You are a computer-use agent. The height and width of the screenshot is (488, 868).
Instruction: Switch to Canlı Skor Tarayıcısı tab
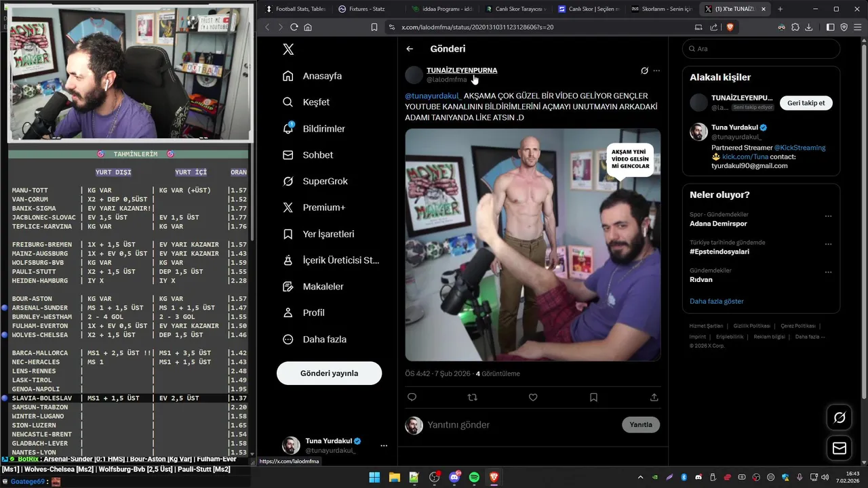(x=514, y=9)
